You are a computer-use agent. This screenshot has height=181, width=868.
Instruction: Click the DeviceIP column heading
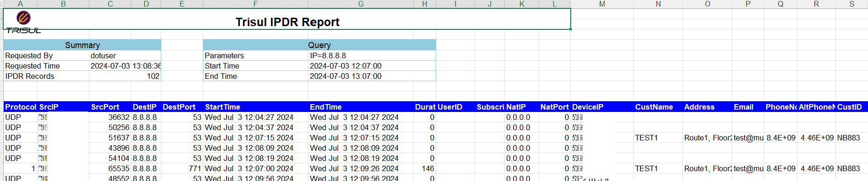click(602, 107)
